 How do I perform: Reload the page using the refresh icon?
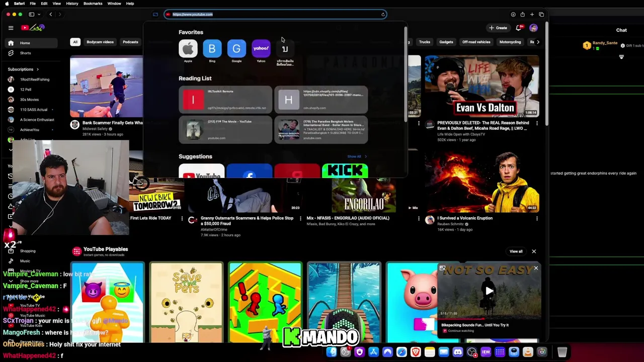click(383, 15)
